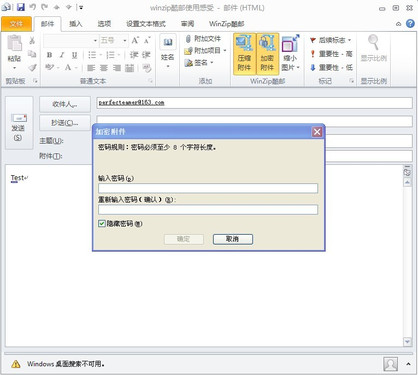
Task: Open the quick access toolbar customize dropdown
Action: (80, 7)
